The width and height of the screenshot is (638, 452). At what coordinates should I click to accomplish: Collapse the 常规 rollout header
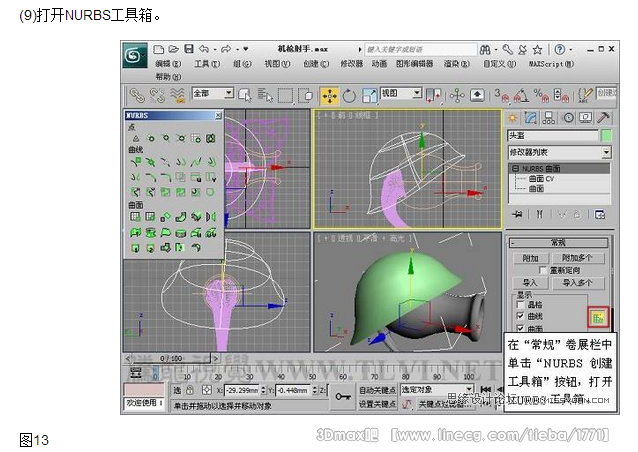click(x=559, y=243)
